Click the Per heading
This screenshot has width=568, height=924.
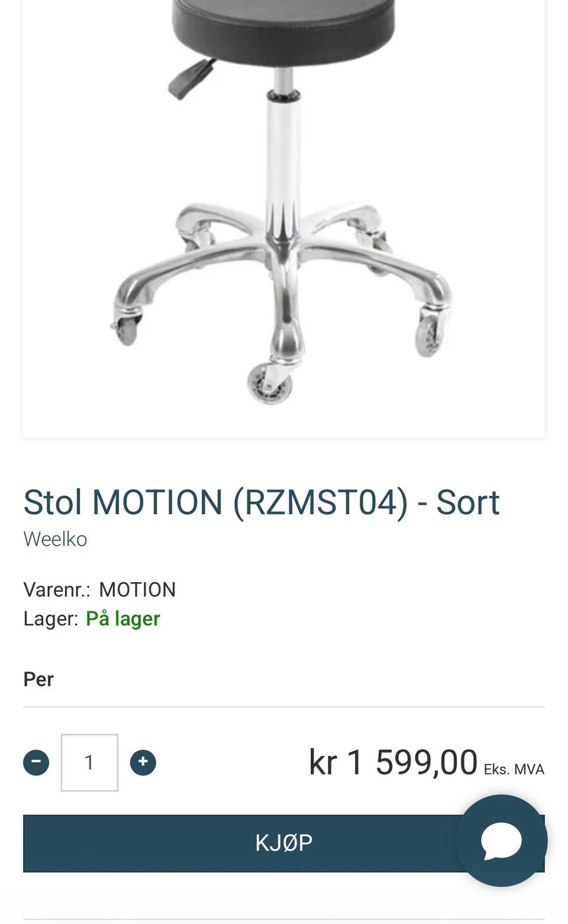(x=38, y=679)
